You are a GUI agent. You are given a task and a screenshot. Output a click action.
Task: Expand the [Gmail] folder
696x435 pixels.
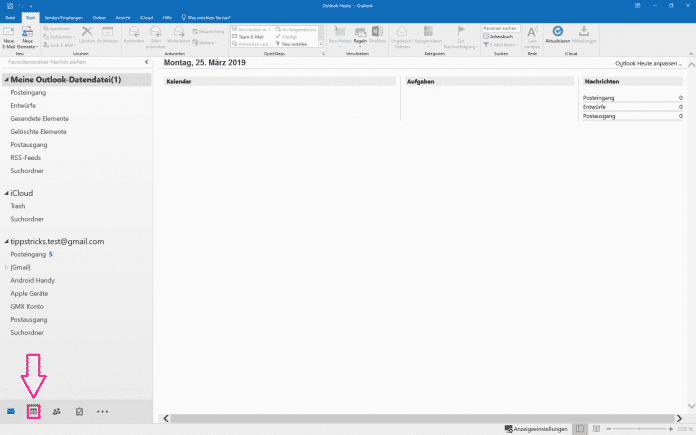click(6, 268)
